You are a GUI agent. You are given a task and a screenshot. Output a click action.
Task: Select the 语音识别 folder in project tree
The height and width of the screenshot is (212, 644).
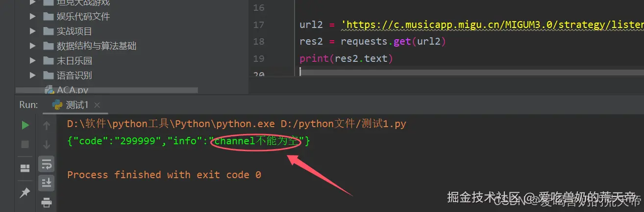click(74, 75)
